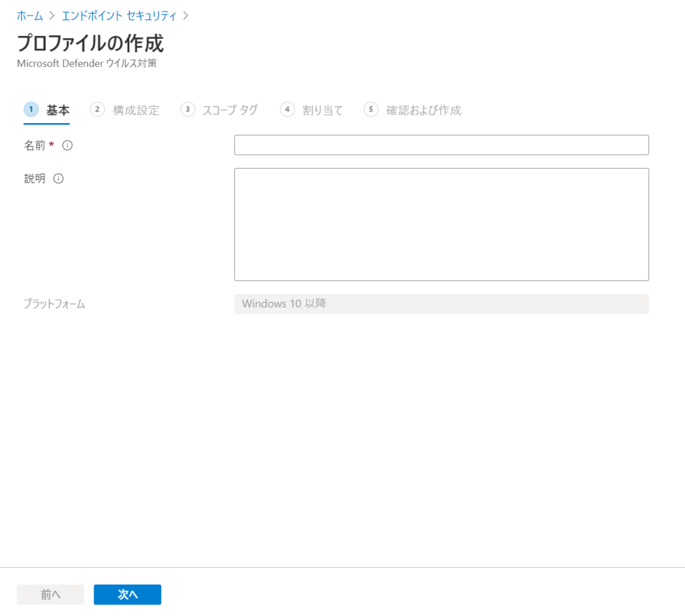Click the プロファイルの作成 heading
The width and height of the screenshot is (685, 616).
pyautogui.click(x=90, y=43)
